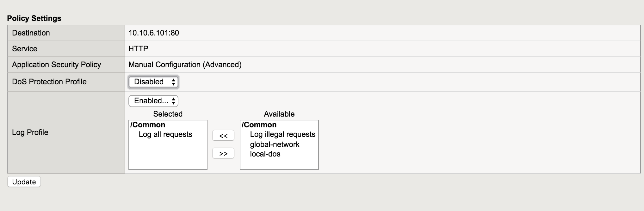Click /Common group in Available list
This screenshot has height=211, width=644.
coord(259,125)
